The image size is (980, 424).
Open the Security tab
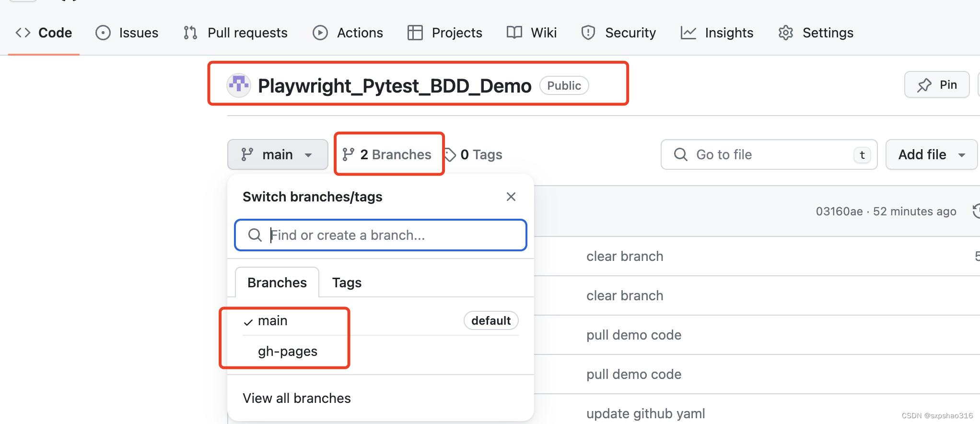pyautogui.click(x=618, y=33)
